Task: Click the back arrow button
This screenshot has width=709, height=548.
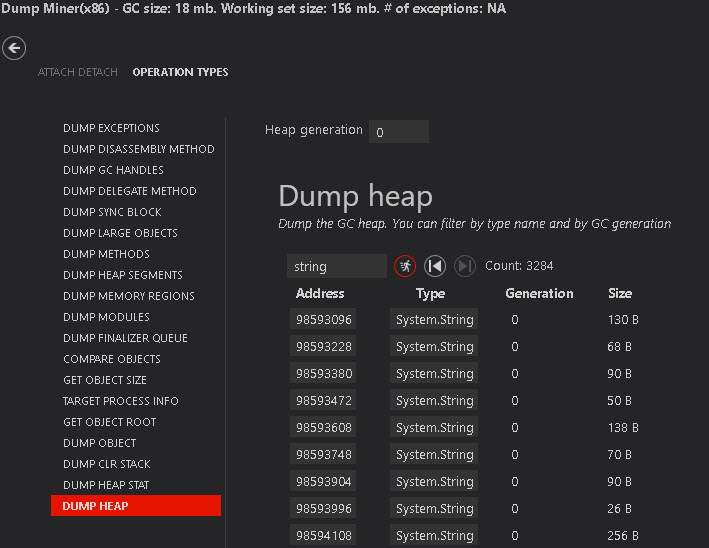Action: (14, 48)
